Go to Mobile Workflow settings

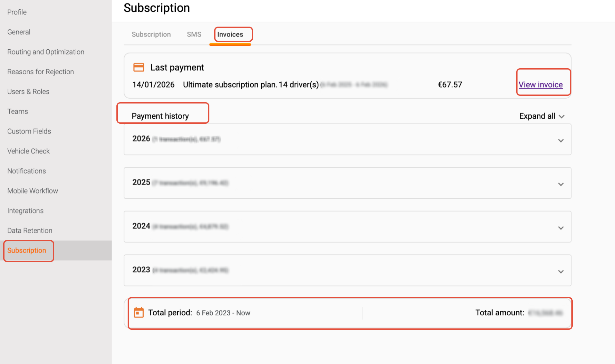tap(33, 191)
